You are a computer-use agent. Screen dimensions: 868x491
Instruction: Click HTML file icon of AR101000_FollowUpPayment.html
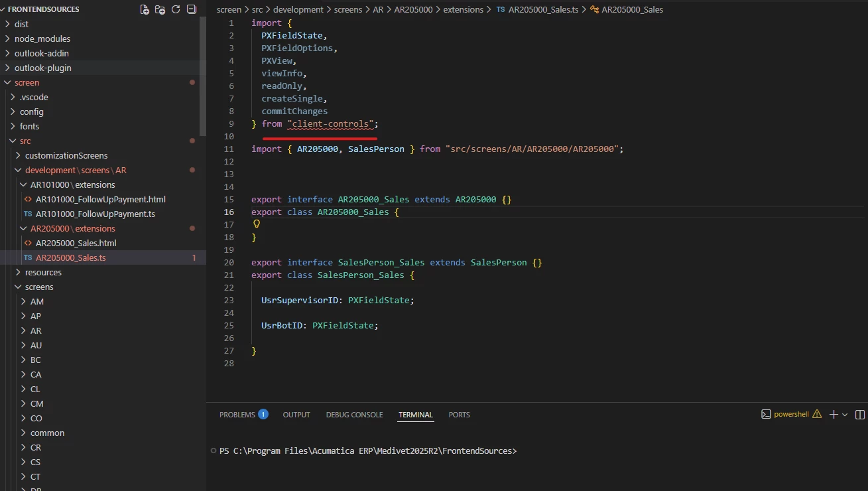[x=28, y=199]
